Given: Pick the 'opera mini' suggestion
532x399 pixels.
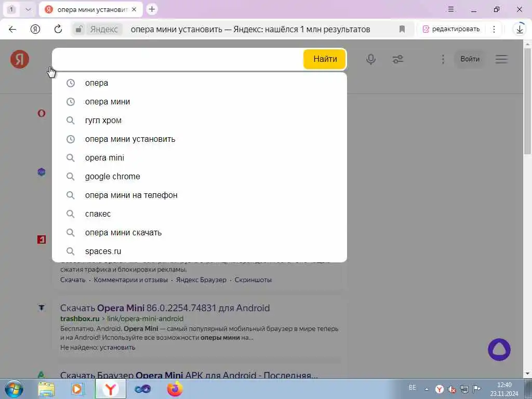Looking at the screenshot, I should click(x=199, y=158).
